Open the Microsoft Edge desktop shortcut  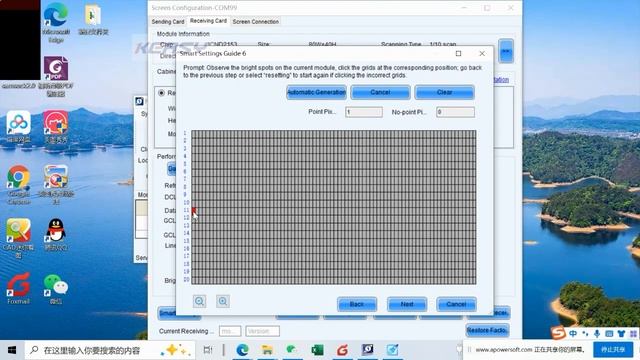tap(56, 23)
